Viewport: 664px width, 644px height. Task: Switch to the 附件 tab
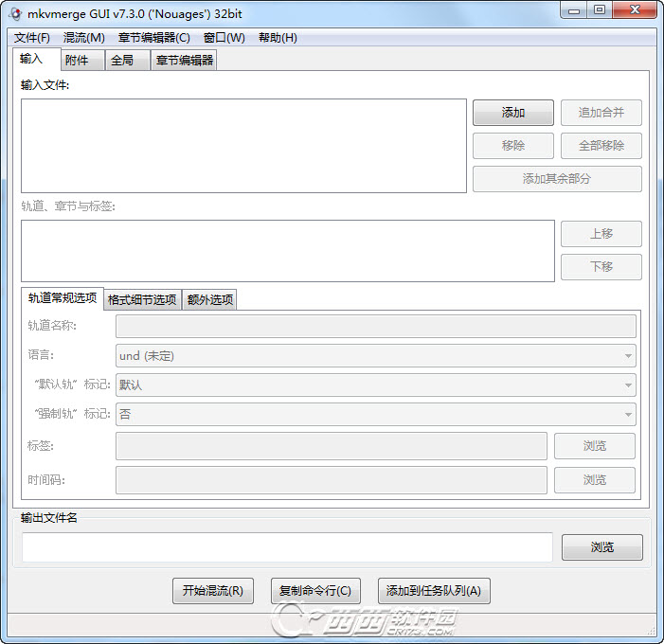pyautogui.click(x=83, y=60)
